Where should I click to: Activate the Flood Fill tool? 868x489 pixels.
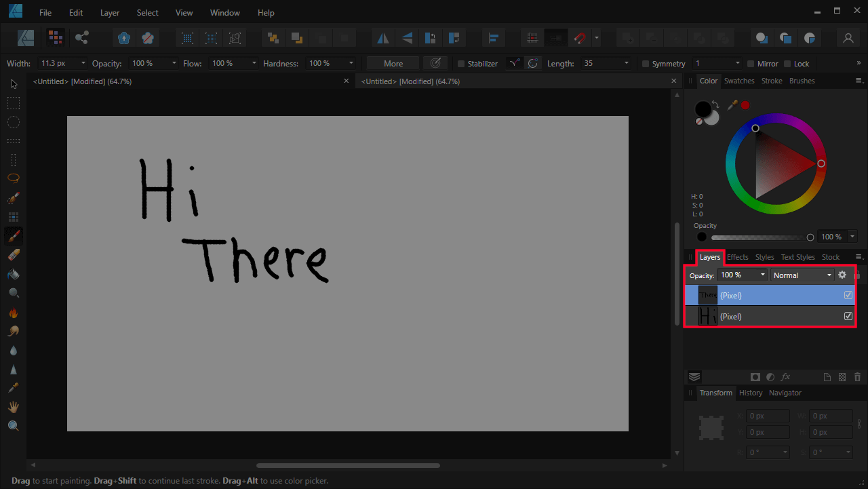tap(13, 273)
